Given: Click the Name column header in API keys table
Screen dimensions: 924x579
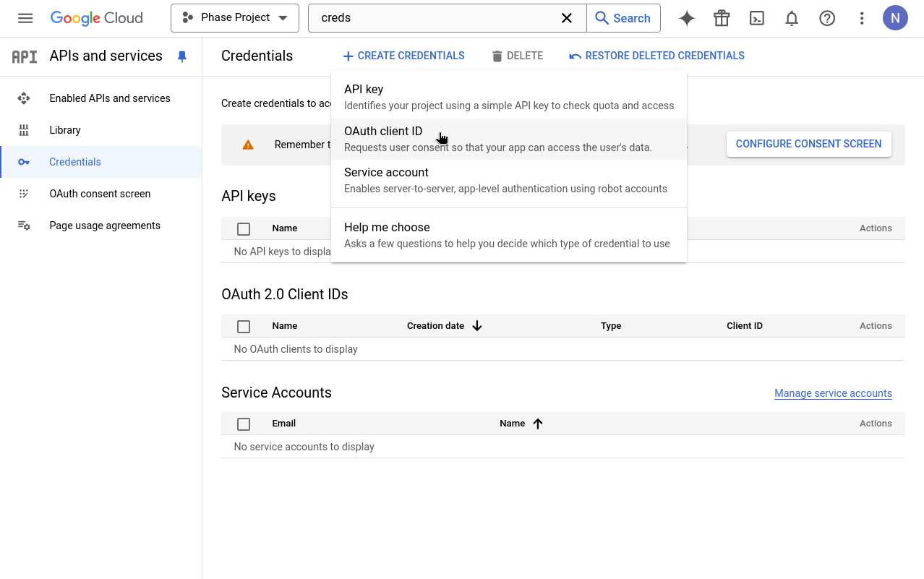Looking at the screenshot, I should click(x=285, y=228).
